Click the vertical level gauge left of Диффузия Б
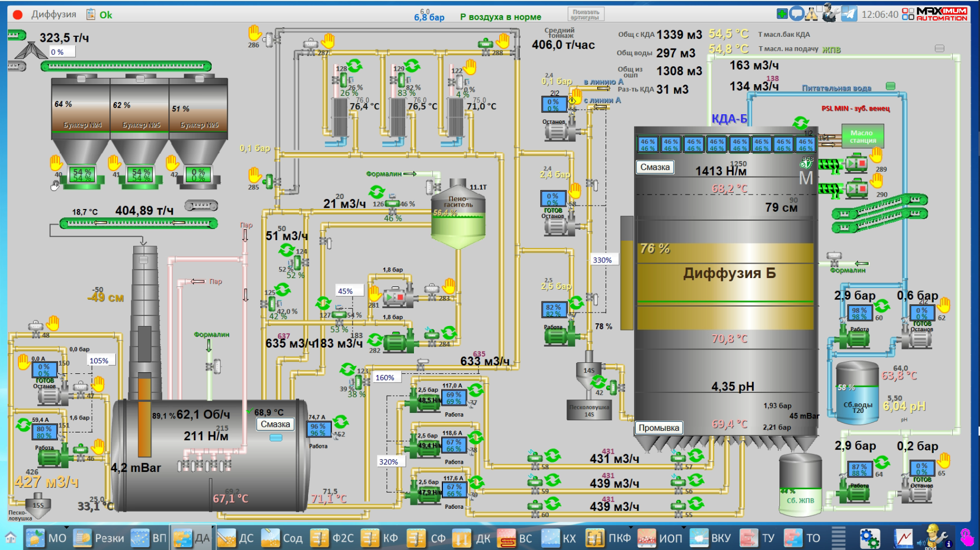 [x=627, y=273]
